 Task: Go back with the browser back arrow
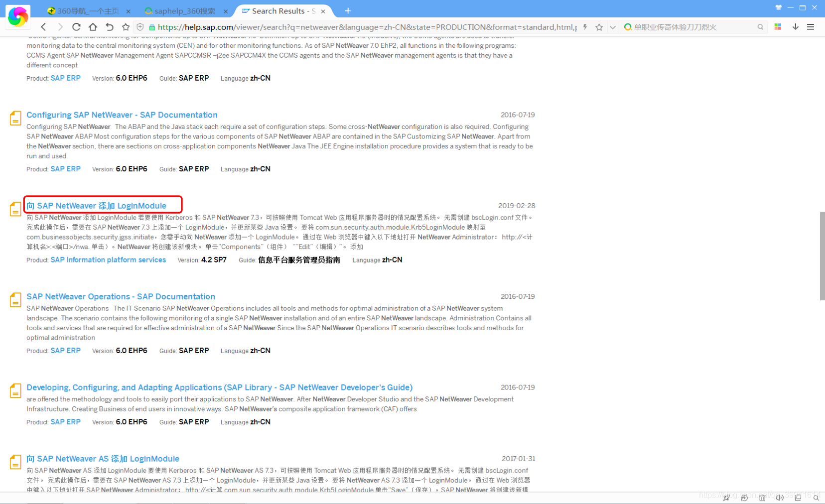[43, 27]
